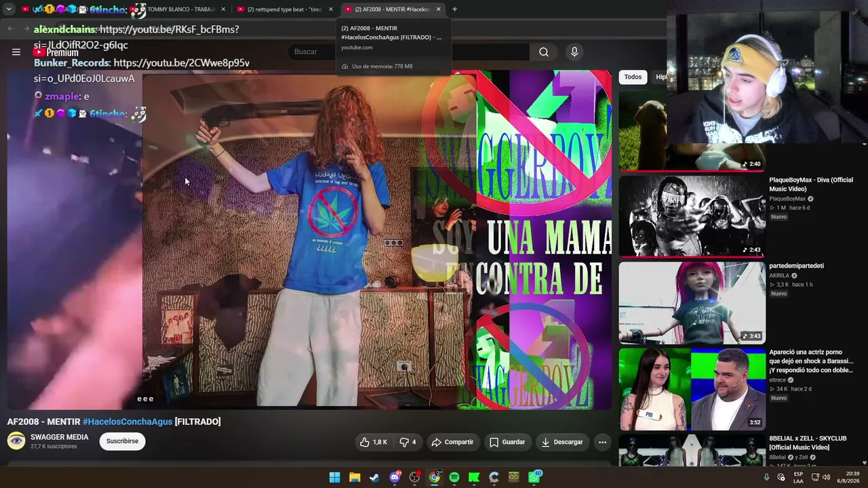Image resolution: width=868 pixels, height=488 pixels.
Task: Click the 27,7 K suscriptores count
Action: (x=54, y=447)
